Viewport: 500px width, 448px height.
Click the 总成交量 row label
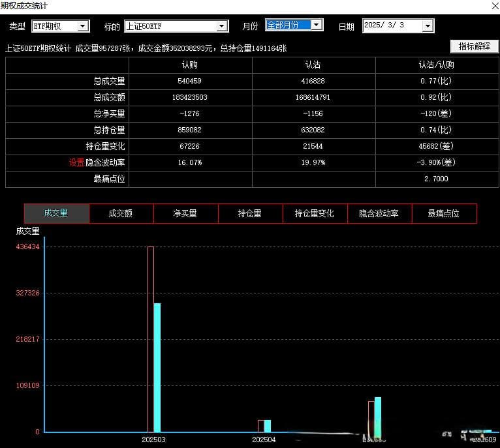[x=109, y=82]
